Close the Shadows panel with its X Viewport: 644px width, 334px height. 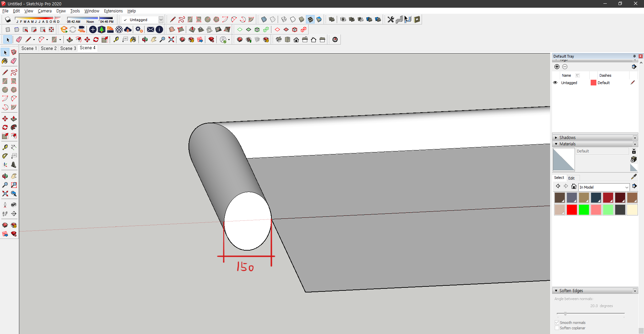(635, 138)
